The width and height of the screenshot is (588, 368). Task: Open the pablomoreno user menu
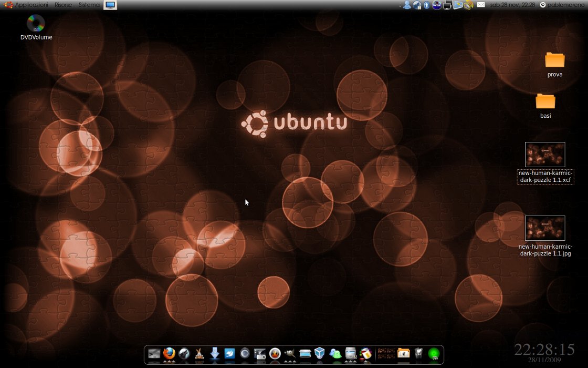(562, 5)
